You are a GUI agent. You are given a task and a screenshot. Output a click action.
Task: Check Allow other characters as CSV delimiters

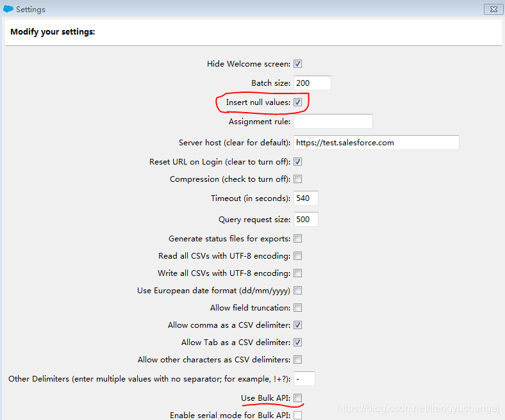pyautogui.click(x=297, y=359)
